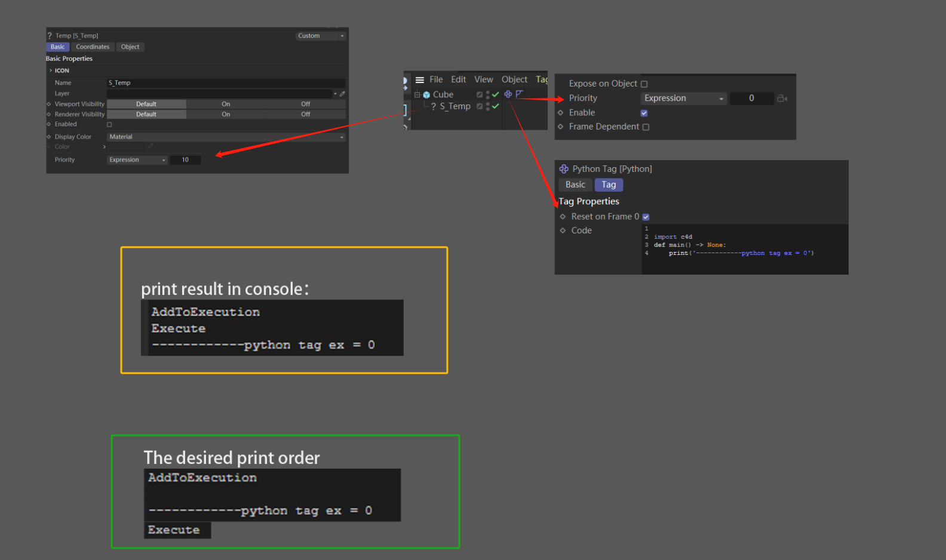Click the Cube object icon in hierarchy

coord(426,95)
